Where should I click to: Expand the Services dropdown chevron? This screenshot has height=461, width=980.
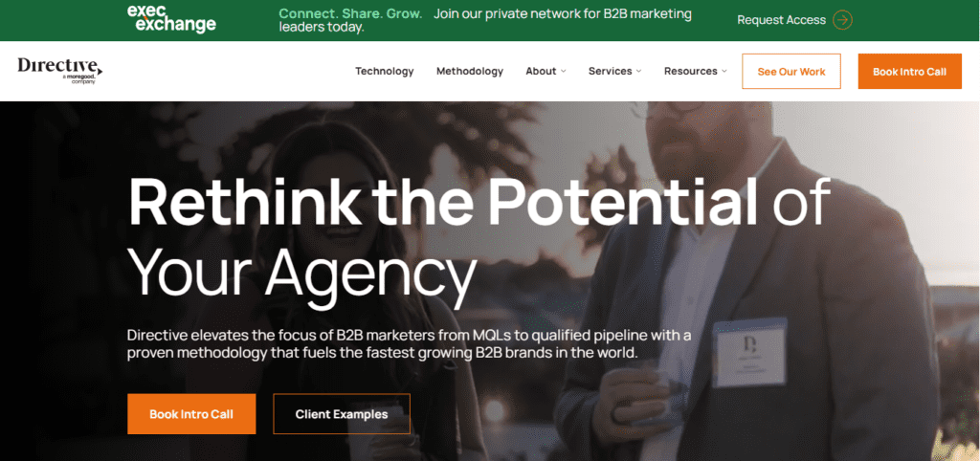click(x=638, y=71)
